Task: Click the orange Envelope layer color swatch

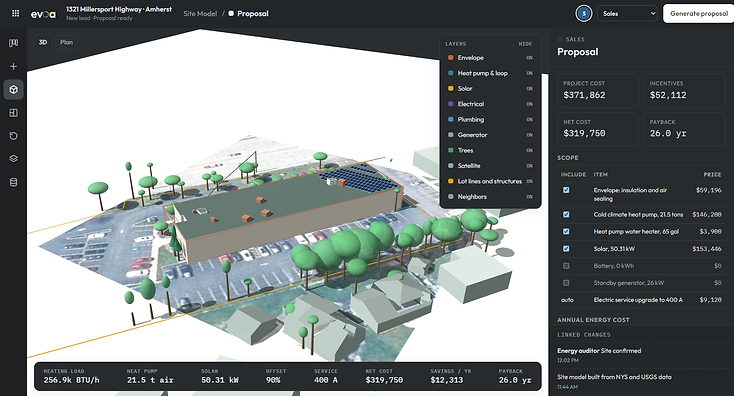Action: coord(451,58)
